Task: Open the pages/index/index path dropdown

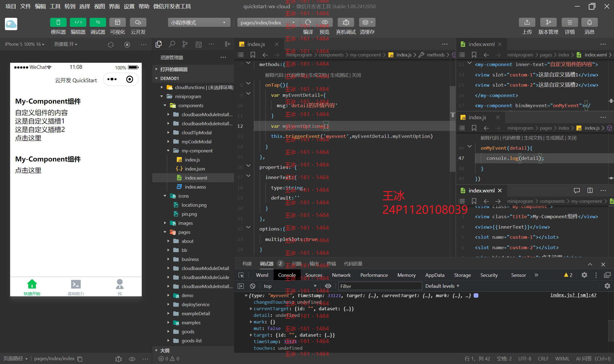Action: coord(268,22)
